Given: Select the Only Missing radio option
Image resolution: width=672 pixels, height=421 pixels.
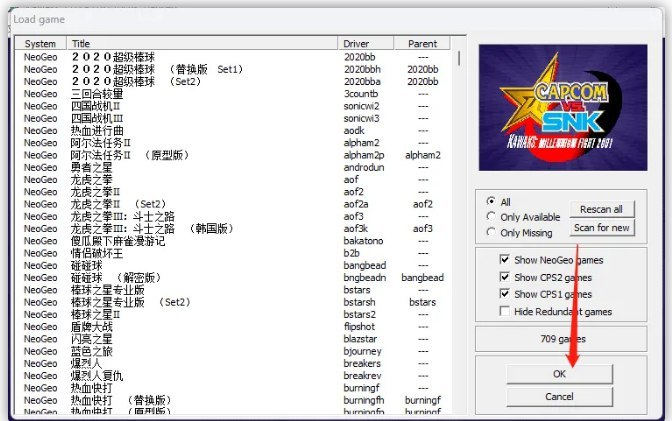Looking at the screenshot, I should 491,233.
